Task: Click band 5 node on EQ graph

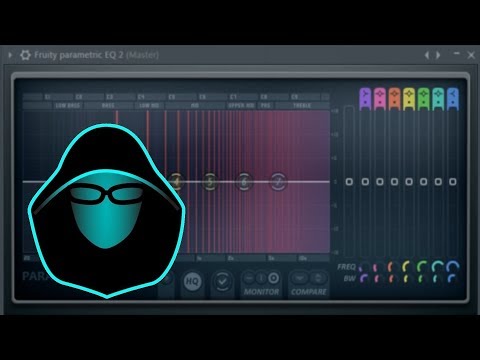Action: click(210, 182)
